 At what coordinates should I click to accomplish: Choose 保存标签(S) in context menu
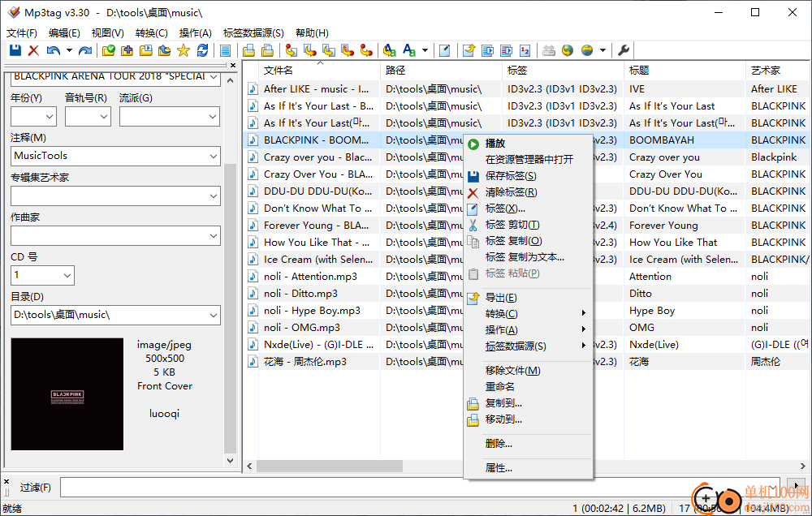(529, 176)
